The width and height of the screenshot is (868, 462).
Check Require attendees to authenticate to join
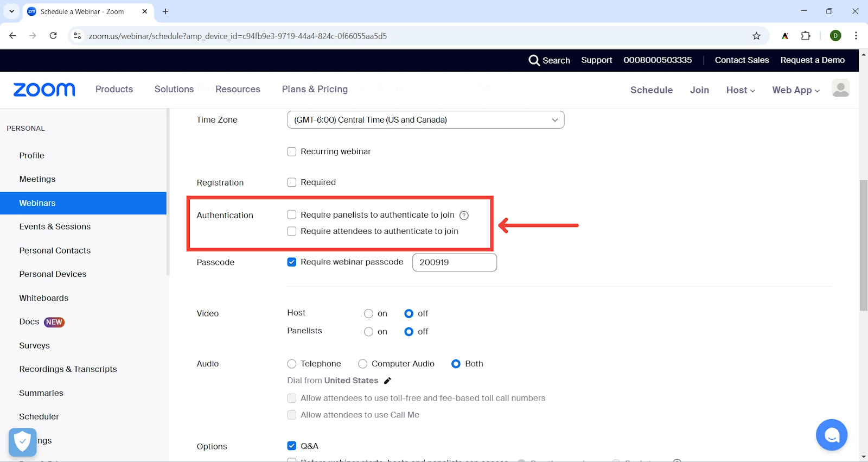(292, 231)
